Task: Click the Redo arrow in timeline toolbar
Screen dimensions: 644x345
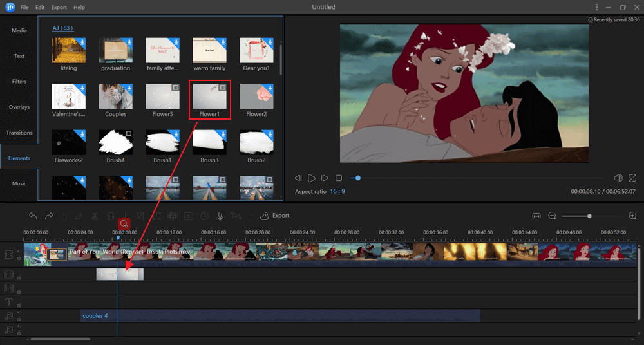Action: click(49, 216)
